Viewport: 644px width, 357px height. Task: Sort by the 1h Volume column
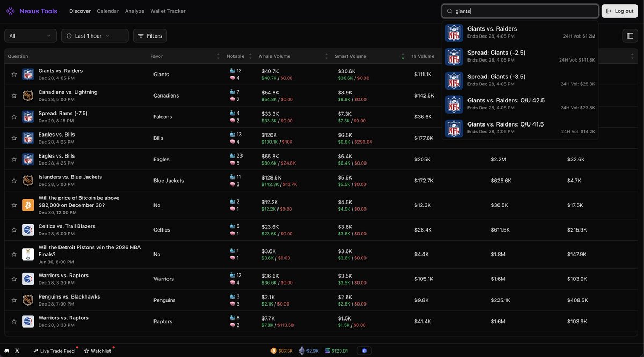pyautogui.click(x=422, y=56)
